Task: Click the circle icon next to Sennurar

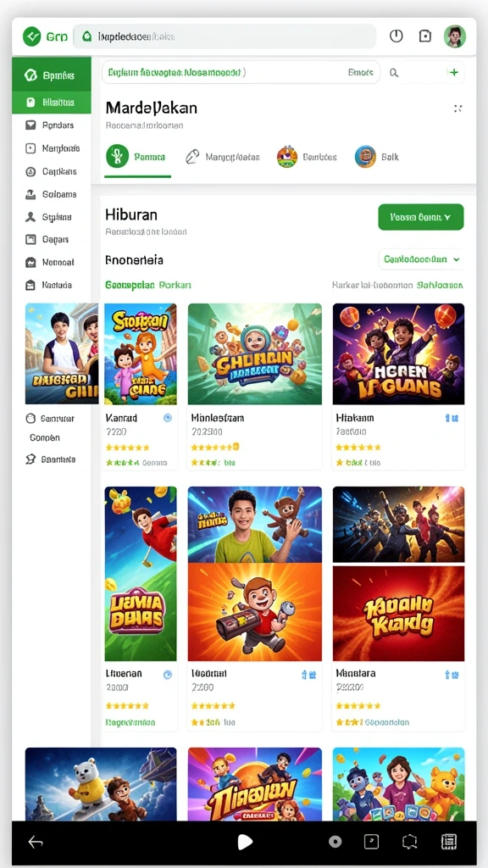Action: pyautogui.click(x=31, y=419)
